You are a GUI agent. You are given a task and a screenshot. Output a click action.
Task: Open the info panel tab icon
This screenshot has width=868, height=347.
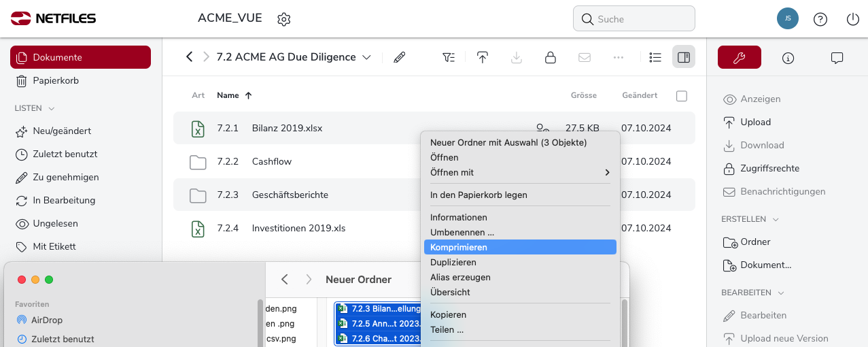pyautogui.click(x=788, y=58)
